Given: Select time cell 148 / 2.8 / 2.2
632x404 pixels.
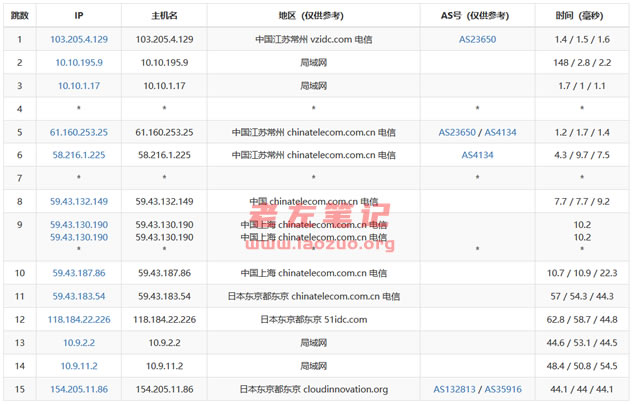Looking at the screenshot, I should tap(582, 62).
